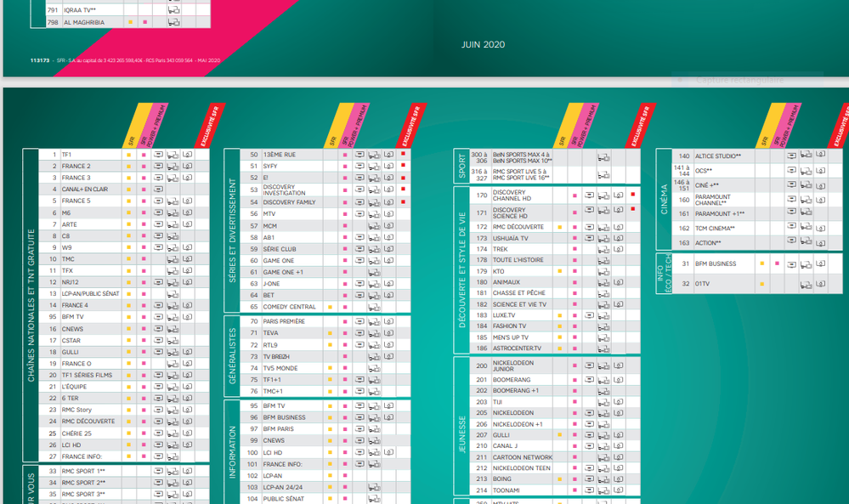Click the multi-device icon in the CARTOON NETWORK row
This screenshot has height=504, width=849.
(x=603, y=457)
